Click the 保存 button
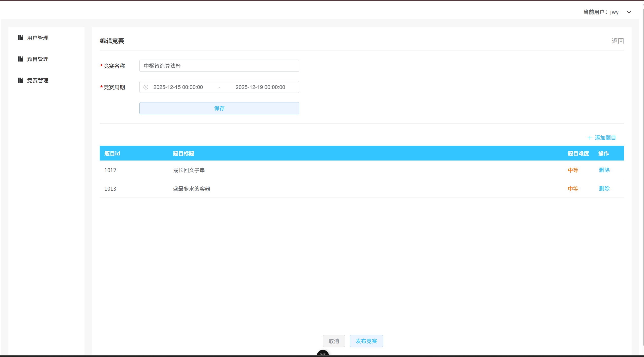Image resolution: width=644 pixels, height=357 pixels. click(219, 108)
